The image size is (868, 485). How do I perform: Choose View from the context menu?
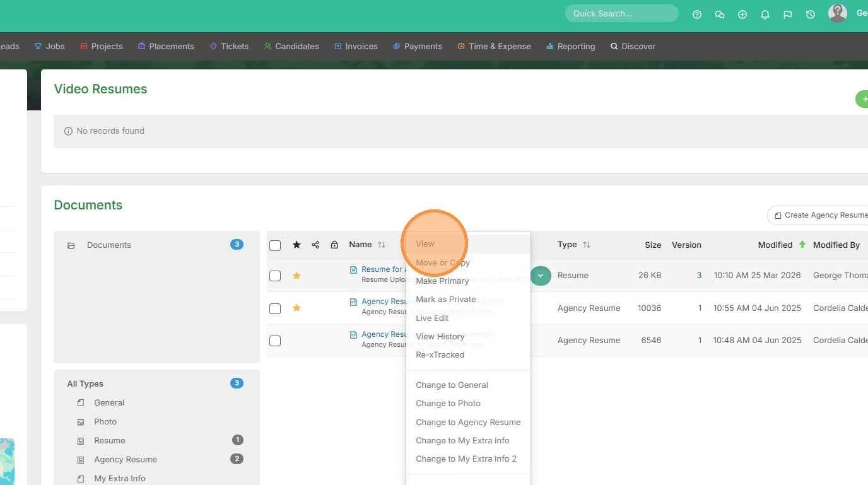468,244
